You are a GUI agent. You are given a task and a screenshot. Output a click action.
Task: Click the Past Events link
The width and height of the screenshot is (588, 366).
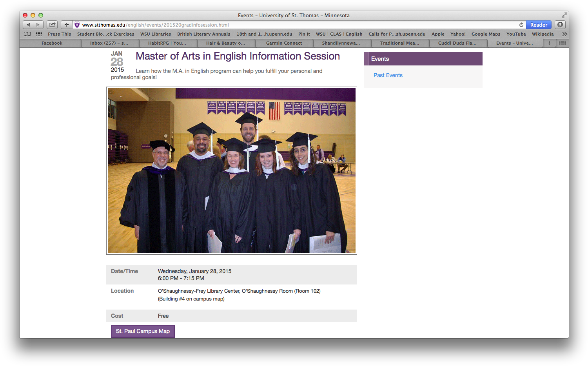388,75
